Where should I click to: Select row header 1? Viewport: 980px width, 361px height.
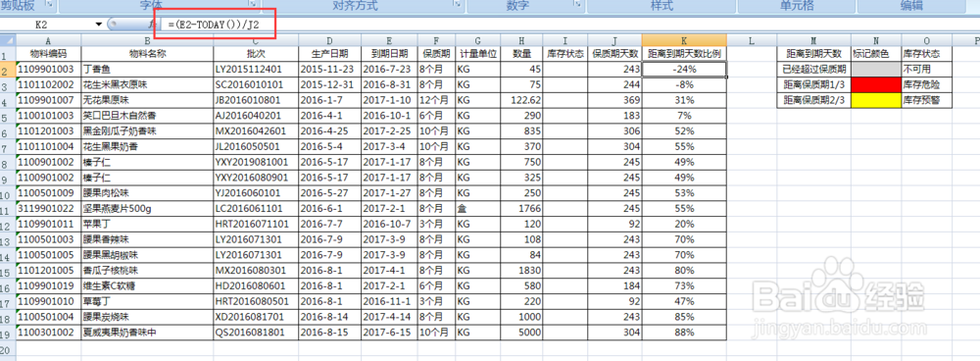click(x=8, y=53)
